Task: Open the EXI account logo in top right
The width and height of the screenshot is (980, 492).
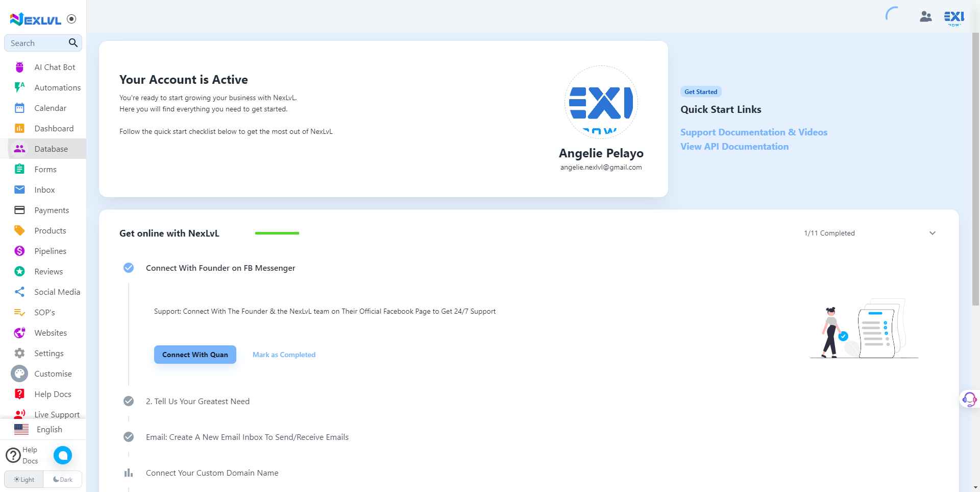Action: 953,18
